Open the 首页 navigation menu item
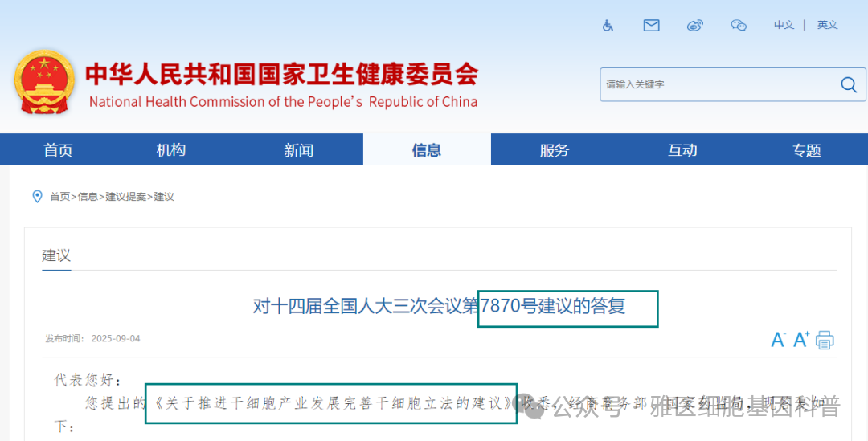 [58, 150]
